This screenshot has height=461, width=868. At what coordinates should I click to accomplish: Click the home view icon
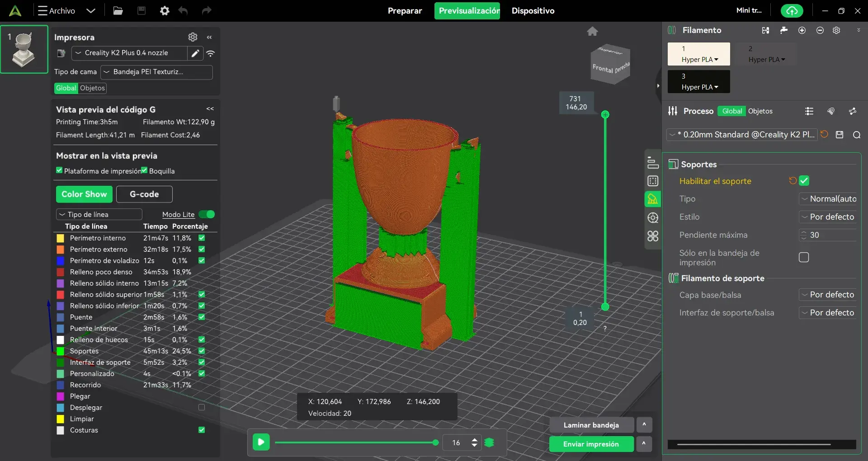point(592,31)
